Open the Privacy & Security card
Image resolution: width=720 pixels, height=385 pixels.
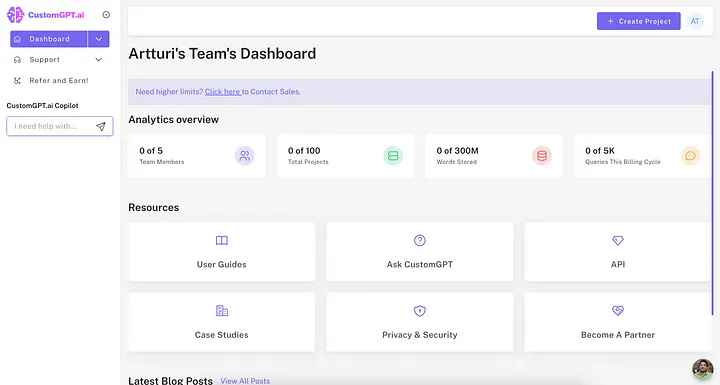tap(420, 322)
